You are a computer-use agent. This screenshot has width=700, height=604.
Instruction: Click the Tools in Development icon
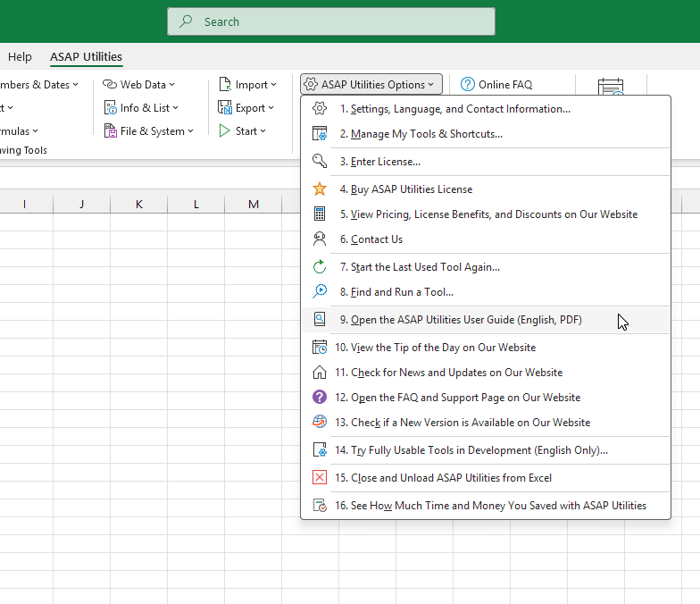(x=320, y=450)
